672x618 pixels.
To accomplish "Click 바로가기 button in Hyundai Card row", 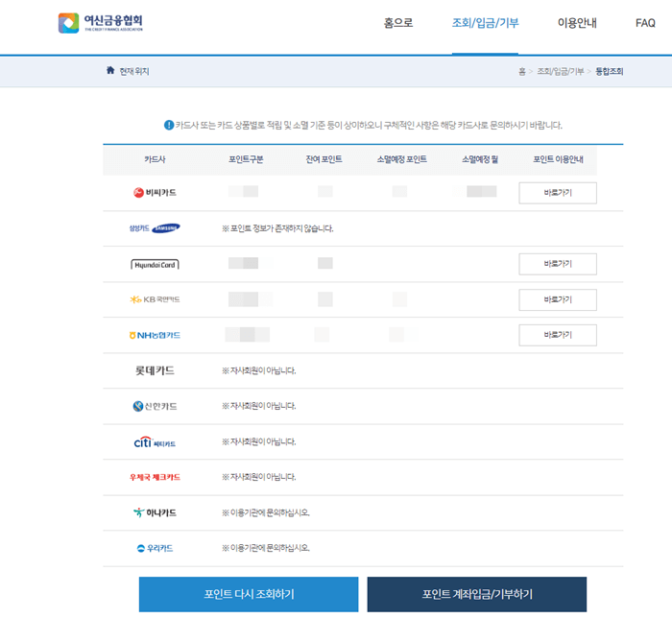I will [558, 264].
